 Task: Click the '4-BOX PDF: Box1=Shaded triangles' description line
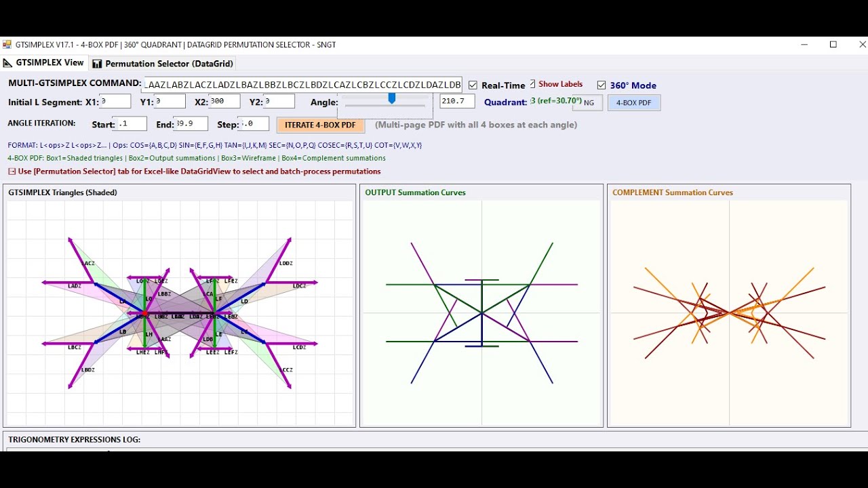(x=197, y=158)
